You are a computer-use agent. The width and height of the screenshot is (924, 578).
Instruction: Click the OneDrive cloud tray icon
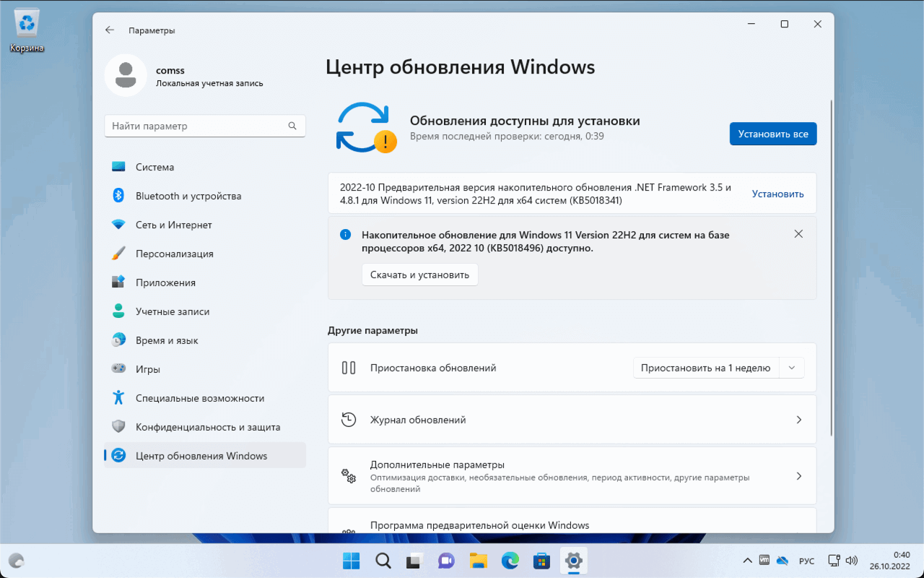coord(783,561)
